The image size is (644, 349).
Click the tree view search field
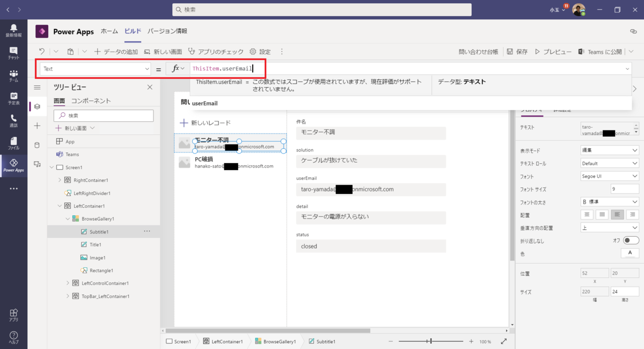(x=103, y=115)
